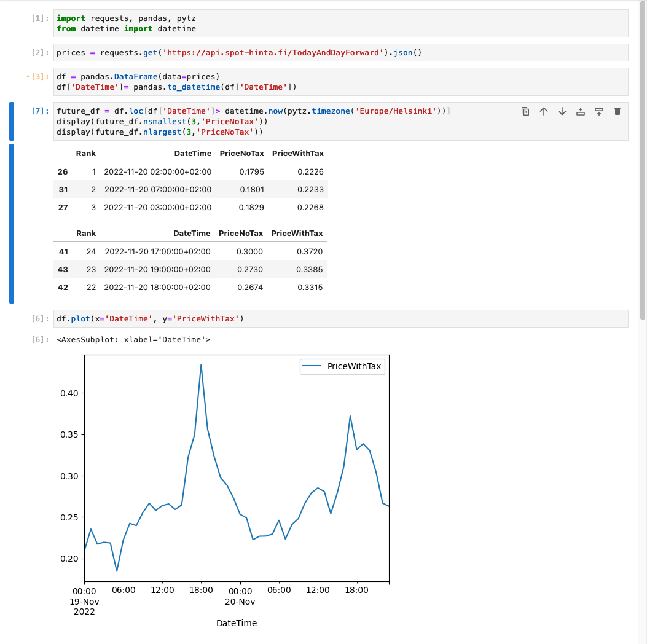Image resolution: width=647 pixels, height=644 pixels.
Task: Focus the requests.get code cell
Action: click(340, 53)
